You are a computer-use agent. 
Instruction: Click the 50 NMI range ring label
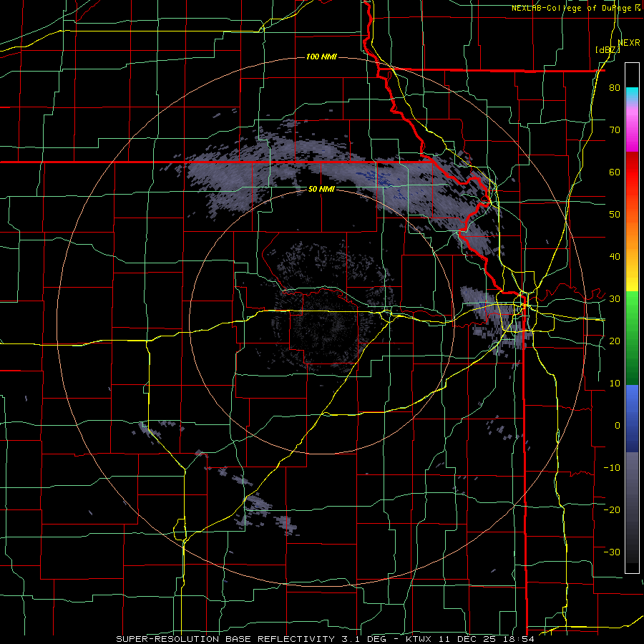321,189
